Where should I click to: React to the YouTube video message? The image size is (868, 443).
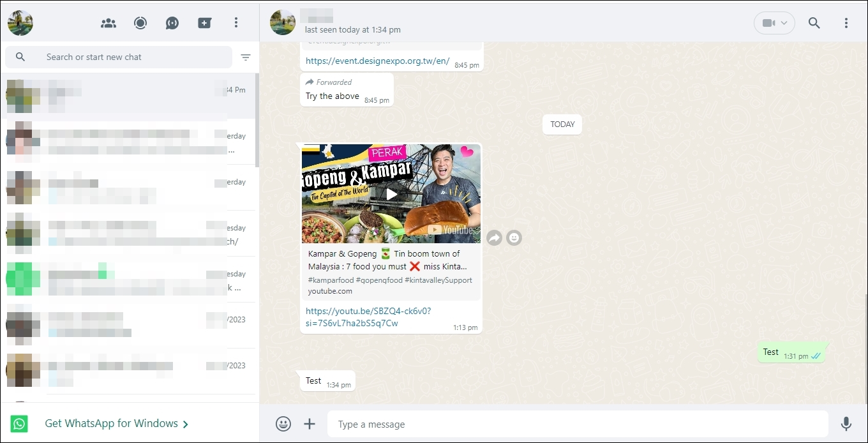514,237
